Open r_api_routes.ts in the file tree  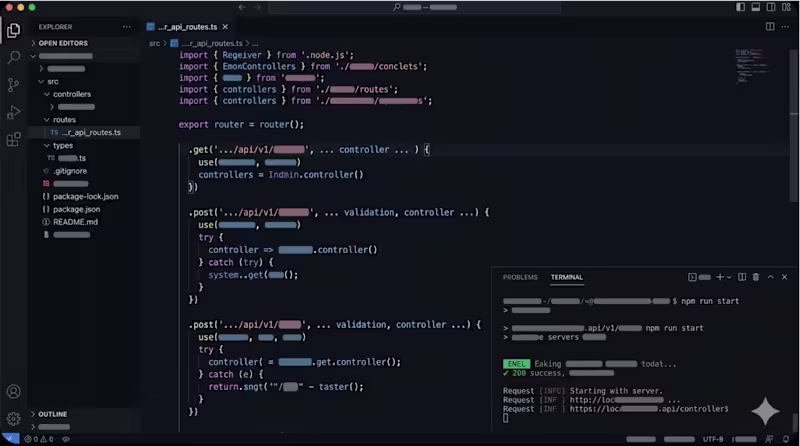91,133
